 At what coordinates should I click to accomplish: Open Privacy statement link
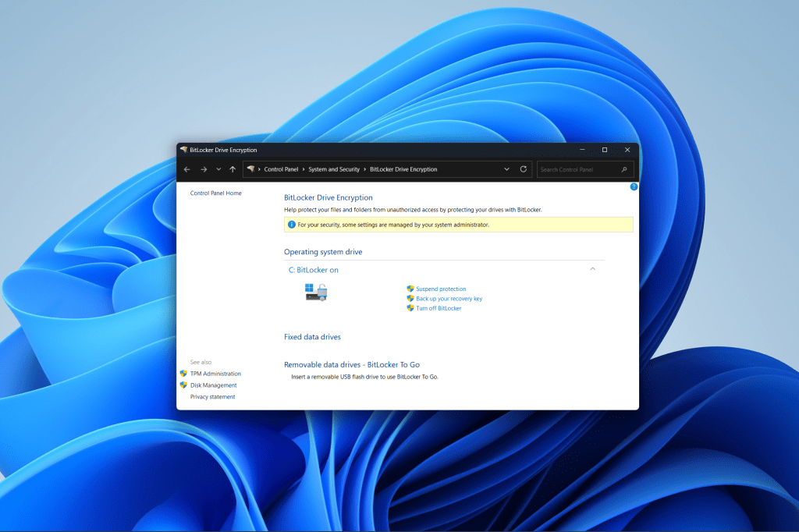click(x=212, y=397)
